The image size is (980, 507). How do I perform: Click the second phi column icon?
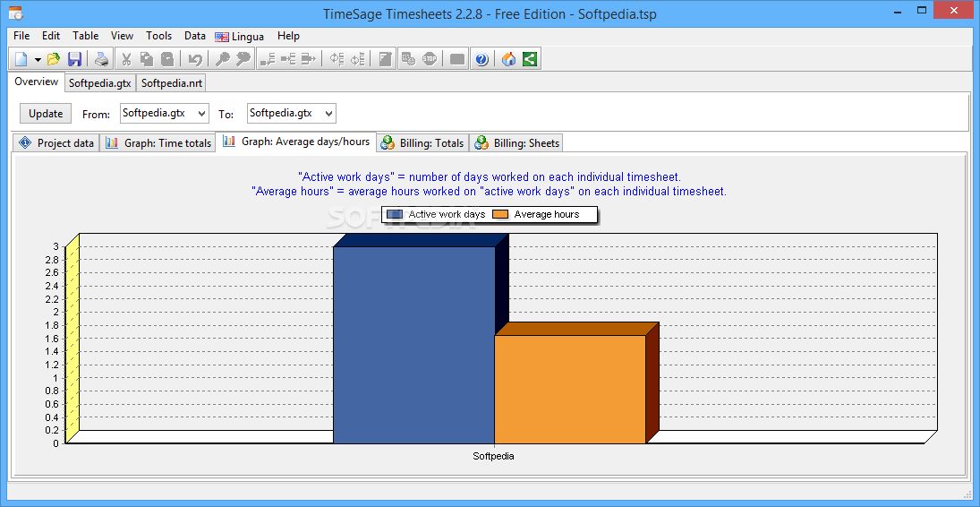(x=357, y=59)
